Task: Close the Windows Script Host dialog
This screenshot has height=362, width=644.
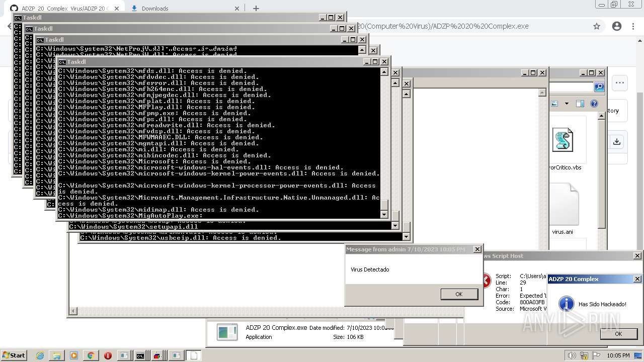Action: coord(637,256)
